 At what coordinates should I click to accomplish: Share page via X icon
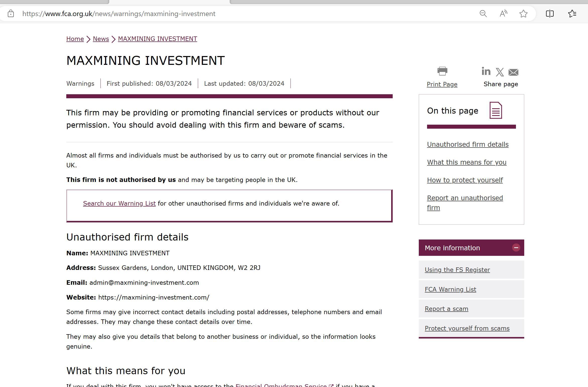click(500, 72)
